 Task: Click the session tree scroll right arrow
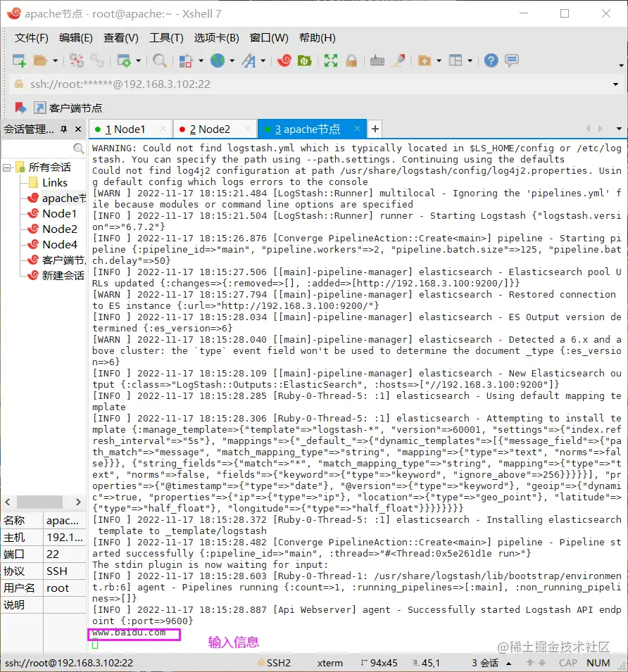78,502
